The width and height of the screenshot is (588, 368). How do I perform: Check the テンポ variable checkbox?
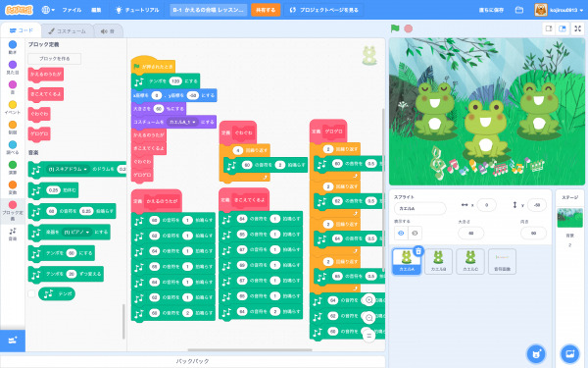pos(32,293)
